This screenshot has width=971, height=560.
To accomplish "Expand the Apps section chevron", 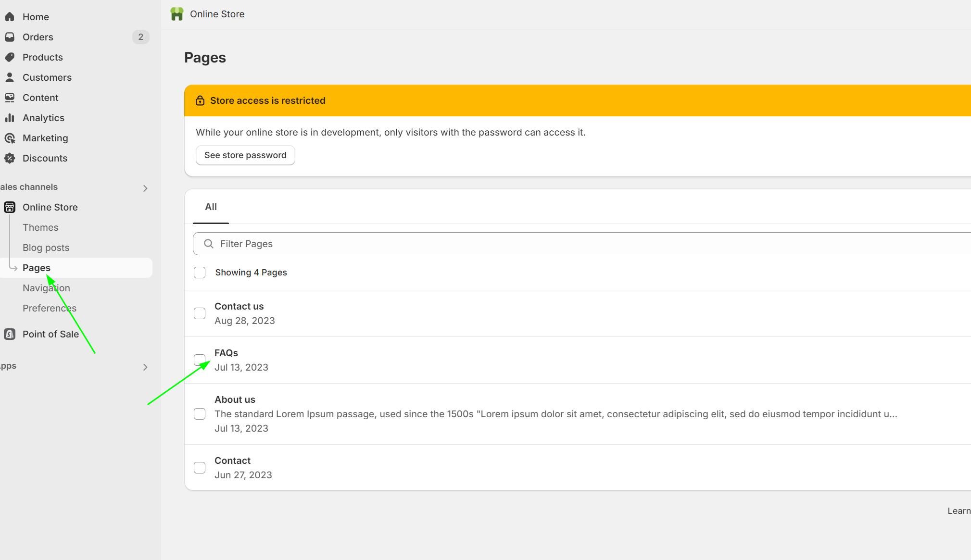I will point(145,367).
